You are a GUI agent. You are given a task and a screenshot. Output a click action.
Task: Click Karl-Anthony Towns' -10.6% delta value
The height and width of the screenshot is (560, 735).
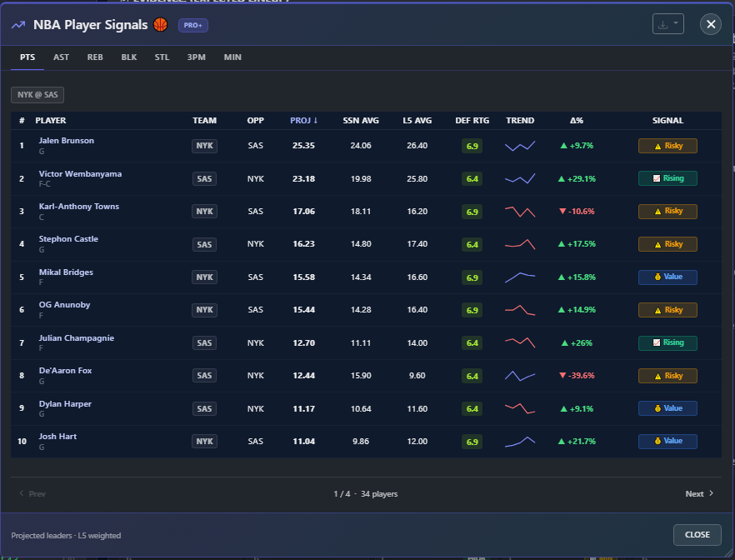click(x=577, y=212)
